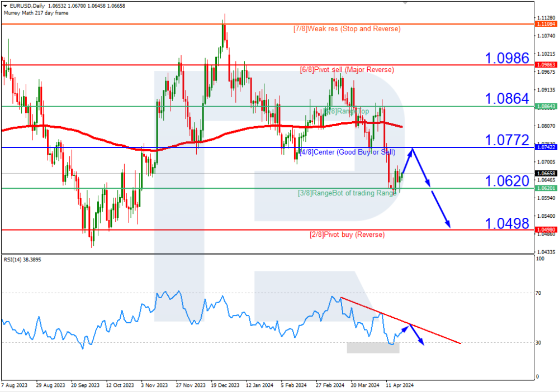The width and height of the screenshot is (559, 392).
Task: Click the 1.10740 price axis tick
Action: 546,36
